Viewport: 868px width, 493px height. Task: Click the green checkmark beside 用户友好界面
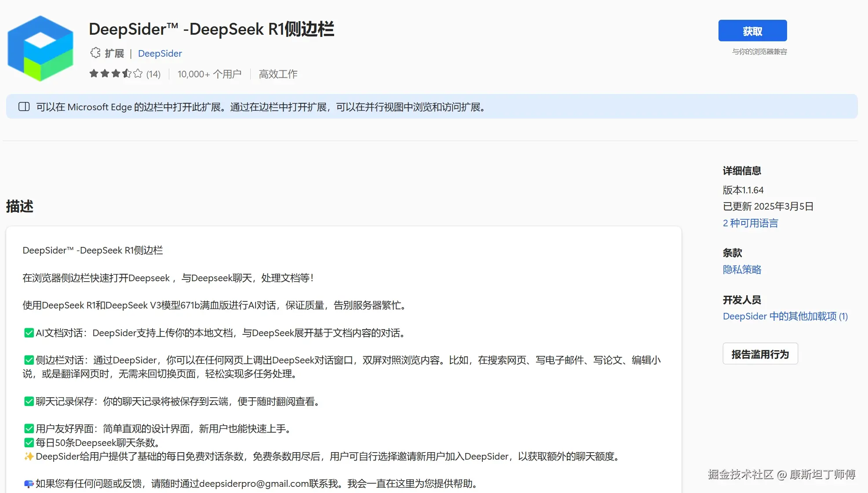click(28, 429)
